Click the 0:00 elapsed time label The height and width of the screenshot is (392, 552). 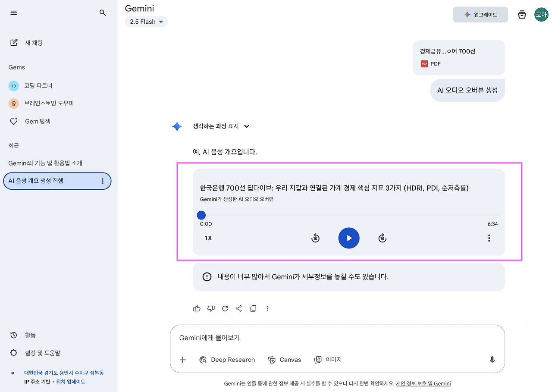point(206,224)
